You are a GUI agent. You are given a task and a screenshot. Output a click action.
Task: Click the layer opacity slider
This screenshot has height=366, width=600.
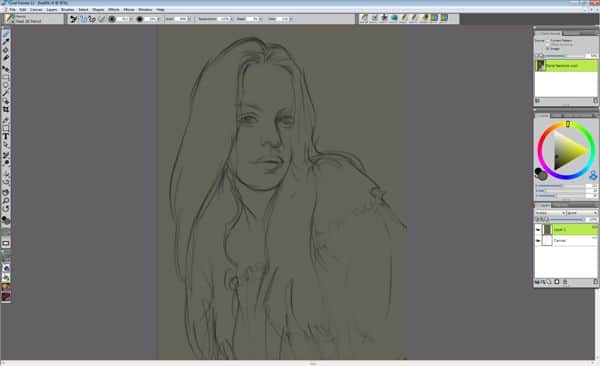pos(566,219)
